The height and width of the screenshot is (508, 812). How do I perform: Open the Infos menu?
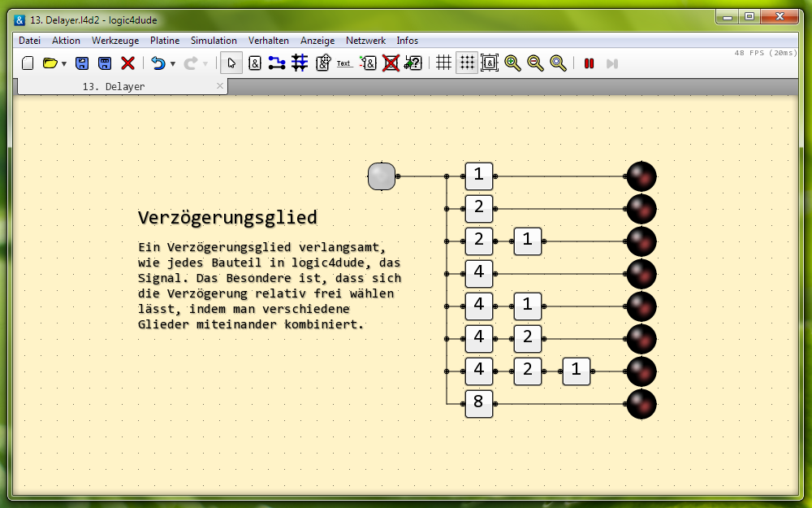coord(407,41)
